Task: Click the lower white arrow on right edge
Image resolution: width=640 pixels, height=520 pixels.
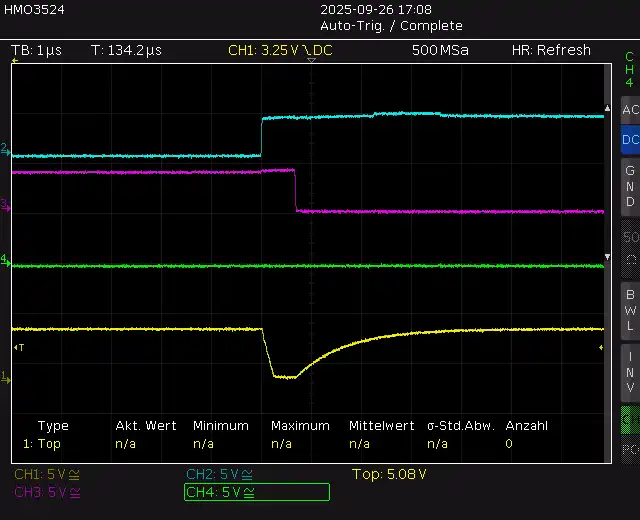Action: coord(607,257)
